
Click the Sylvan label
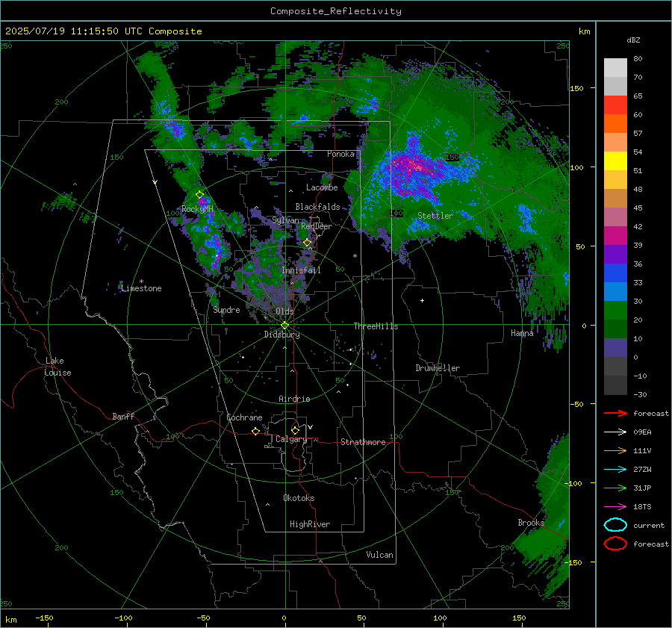[285, 220]
